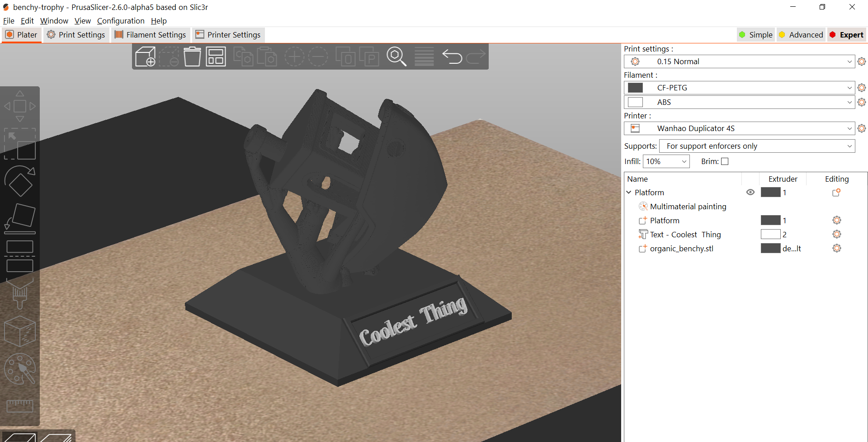Click the Redo arrow icon

476,56
